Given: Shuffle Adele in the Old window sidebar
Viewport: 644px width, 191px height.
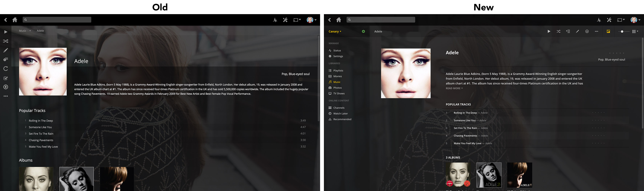Looking at the screenshot, I should tap(6, 41).
